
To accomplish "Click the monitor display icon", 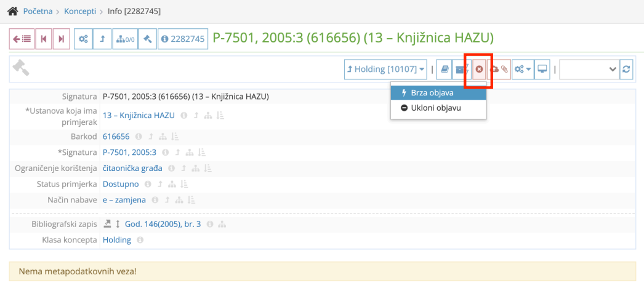I will [x=542, y=70].
